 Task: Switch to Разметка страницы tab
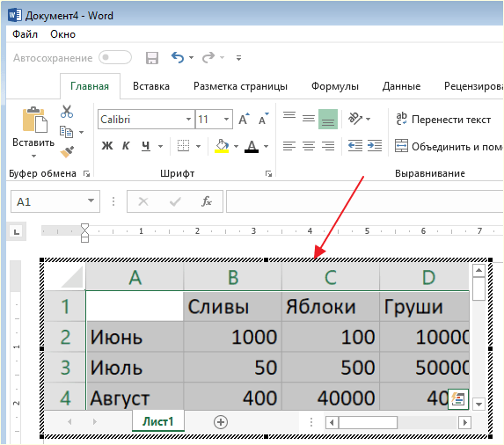tap(240, 86)
